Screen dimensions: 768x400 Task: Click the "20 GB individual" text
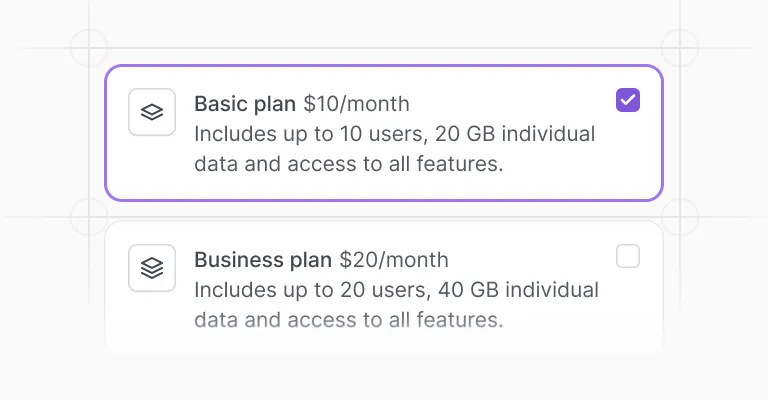click(x=515, y=134)
